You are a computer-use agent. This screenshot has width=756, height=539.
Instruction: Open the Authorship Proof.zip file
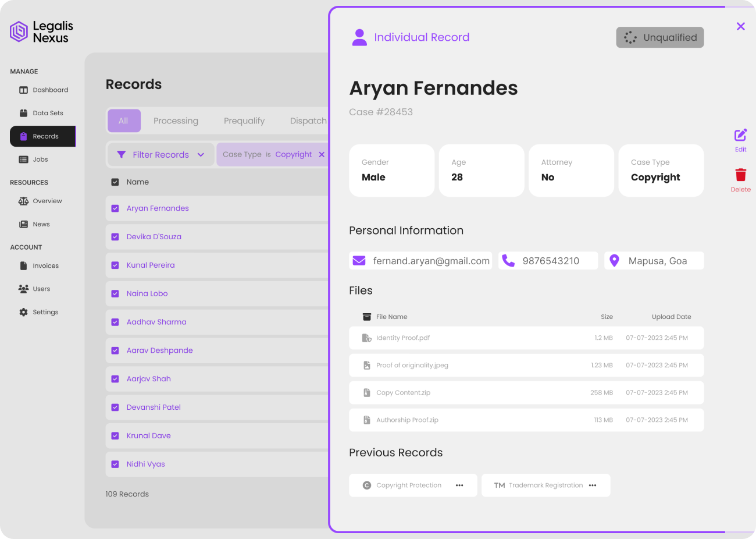pos(526,420)
